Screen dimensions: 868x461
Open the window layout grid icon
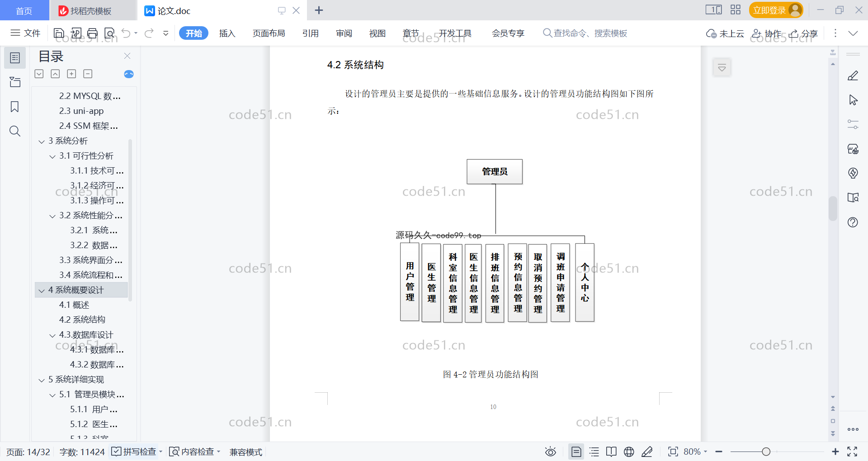736,9
